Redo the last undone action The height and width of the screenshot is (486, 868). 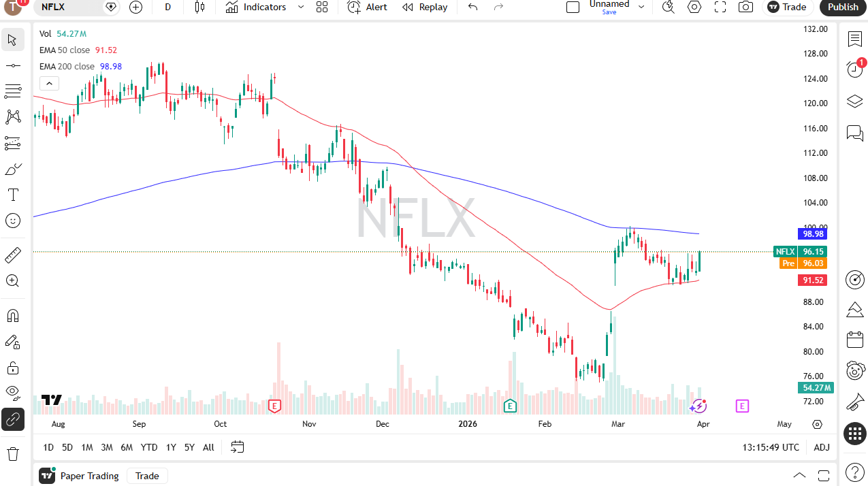tap(498, 7)
